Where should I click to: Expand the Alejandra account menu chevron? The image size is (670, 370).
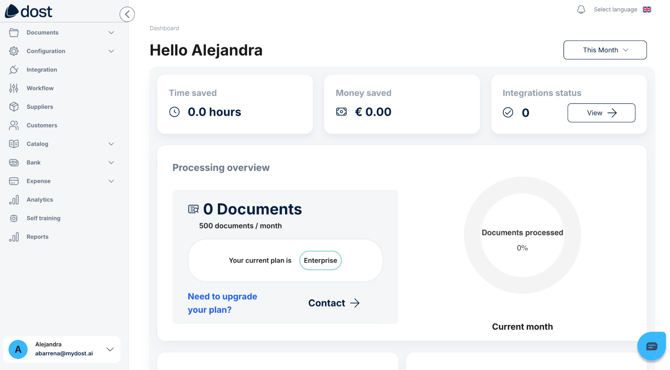click(110, 349)
